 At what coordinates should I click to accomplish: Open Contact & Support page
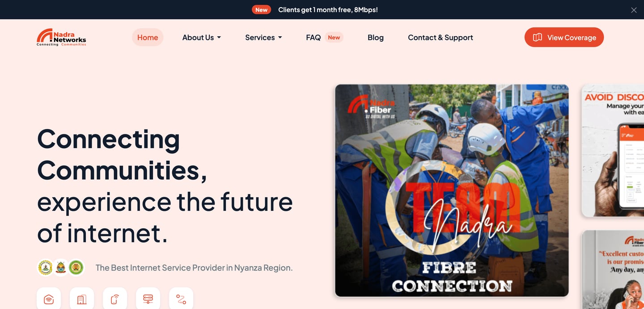(x=441, y=38)
